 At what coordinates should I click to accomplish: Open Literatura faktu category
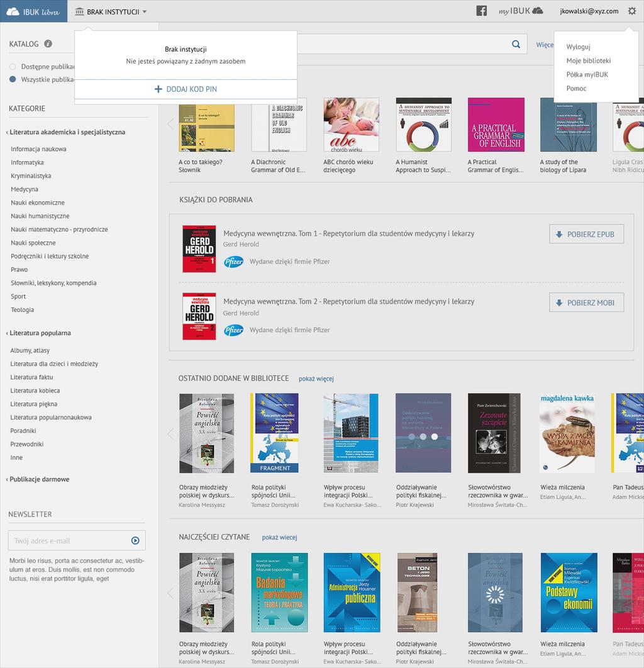31,377
